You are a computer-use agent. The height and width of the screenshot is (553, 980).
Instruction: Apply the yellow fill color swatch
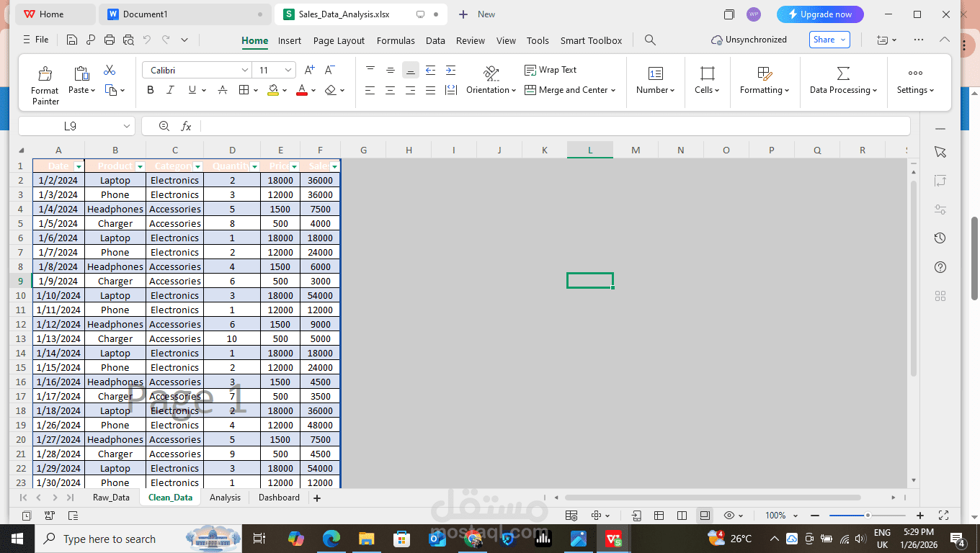(273, 91)
